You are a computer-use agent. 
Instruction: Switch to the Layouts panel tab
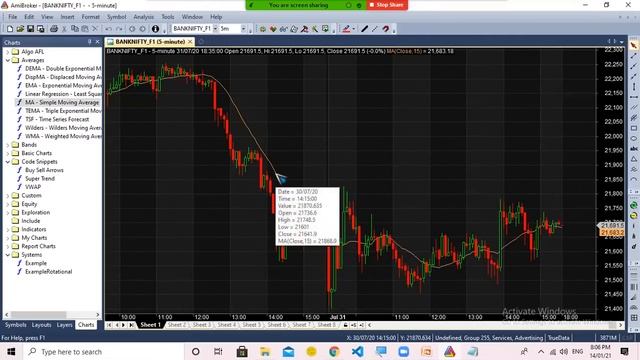click(41, 325)
